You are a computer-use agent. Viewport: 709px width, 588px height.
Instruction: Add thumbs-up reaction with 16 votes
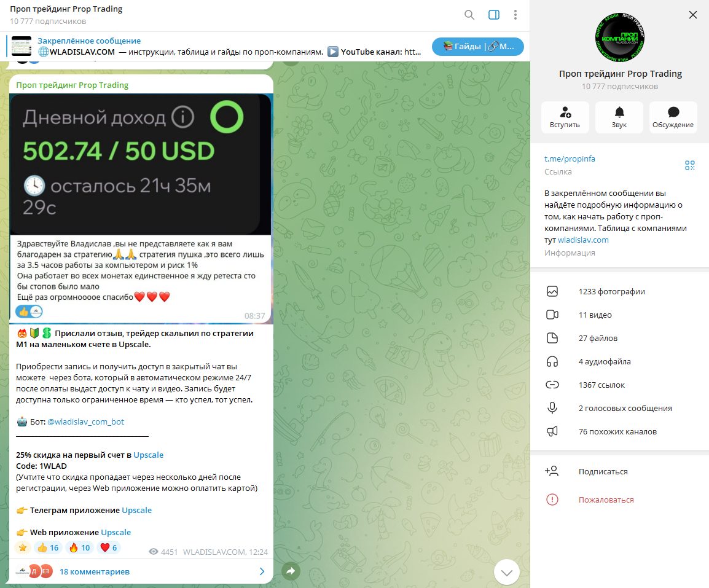[x=48, y=547]
